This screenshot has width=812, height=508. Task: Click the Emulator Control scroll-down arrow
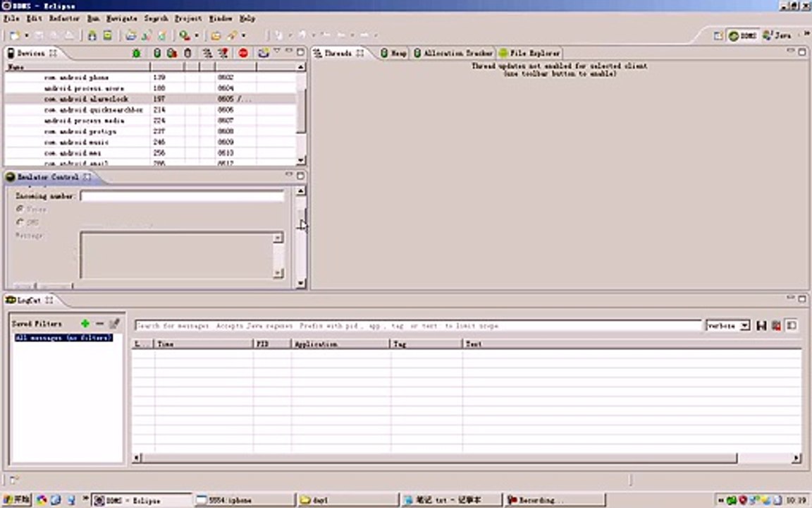pos(300,284)
